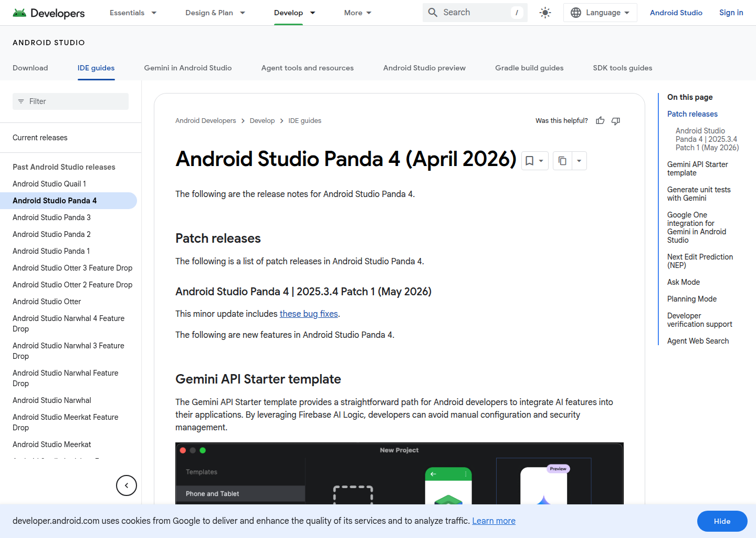The width and height of the screenshot is (756, 538).
Task: Open the Language selector
Action: coord(600,13)
